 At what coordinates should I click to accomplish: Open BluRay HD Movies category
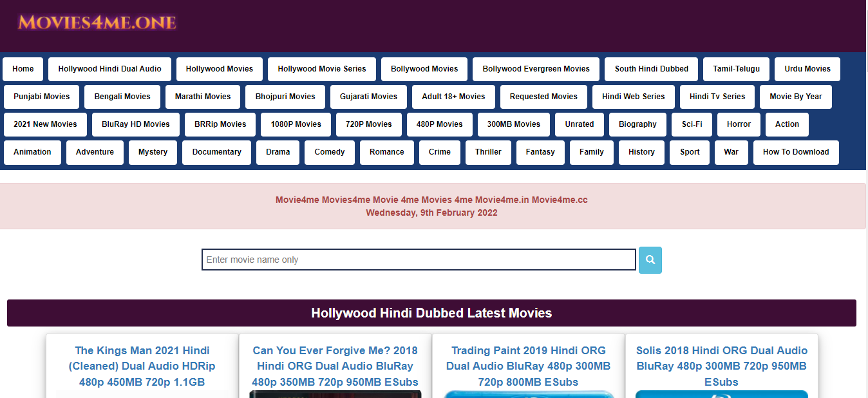click(136, 124)
